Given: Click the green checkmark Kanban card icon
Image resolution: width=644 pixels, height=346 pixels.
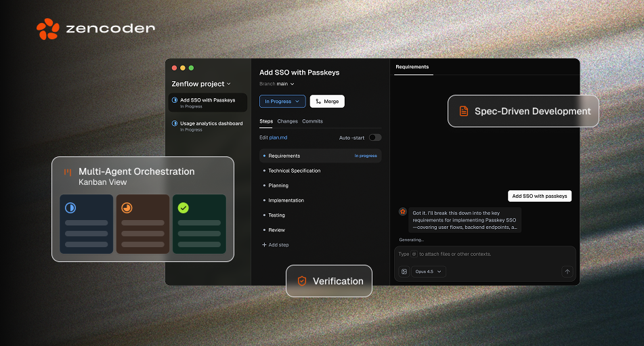Looking at the screenshot, I should coord(183,208).
